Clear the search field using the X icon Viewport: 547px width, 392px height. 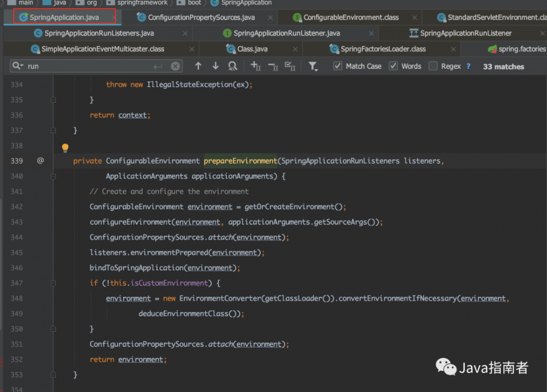point(174,66)
